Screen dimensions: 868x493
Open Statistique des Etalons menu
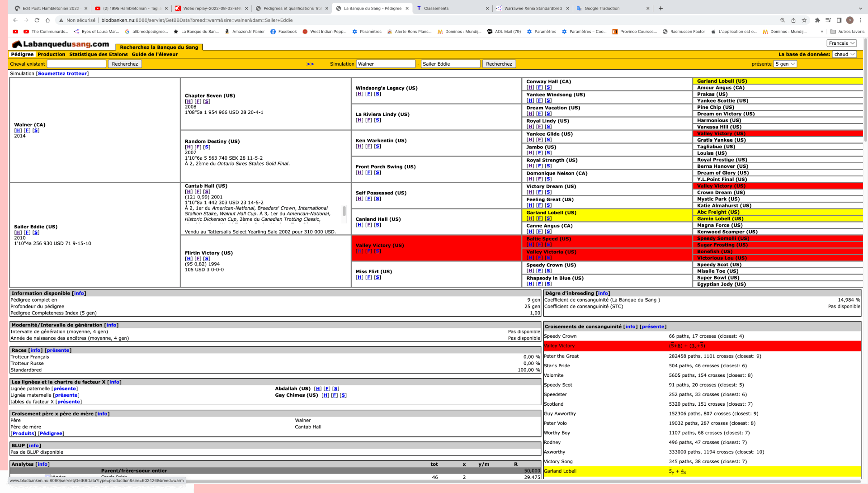pyautogui.click(x=99, y=54)
